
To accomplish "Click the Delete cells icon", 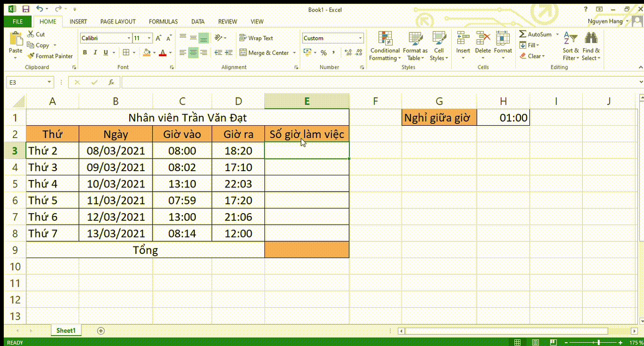I will coord(483,39).
